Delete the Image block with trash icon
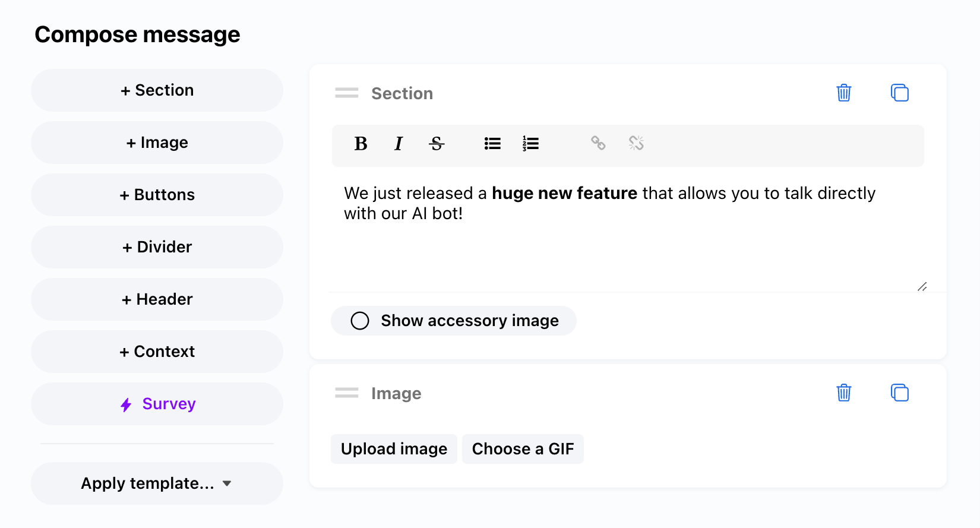 coord(844,393)
